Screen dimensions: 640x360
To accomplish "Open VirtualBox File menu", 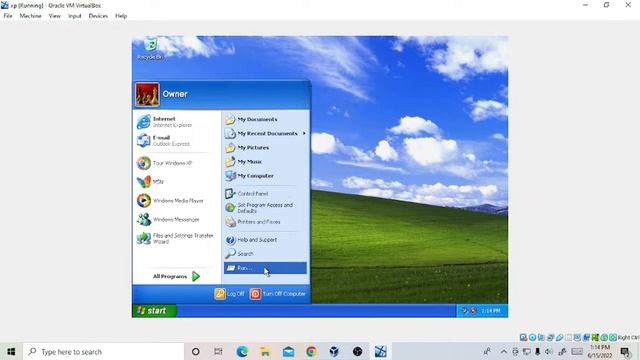I will tap(8, 16).
